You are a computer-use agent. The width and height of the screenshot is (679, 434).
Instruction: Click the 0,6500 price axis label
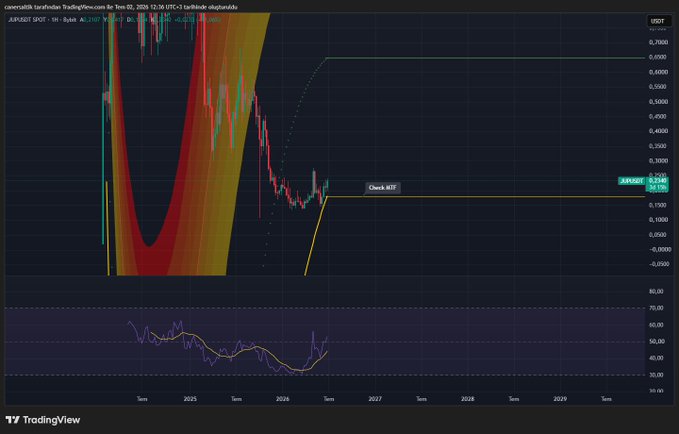point(658,57)
